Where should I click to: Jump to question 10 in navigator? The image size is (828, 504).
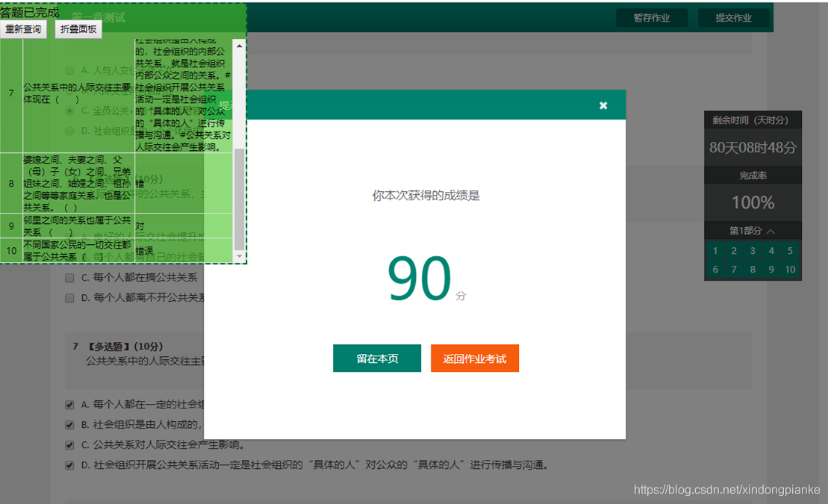coord(790,270)
